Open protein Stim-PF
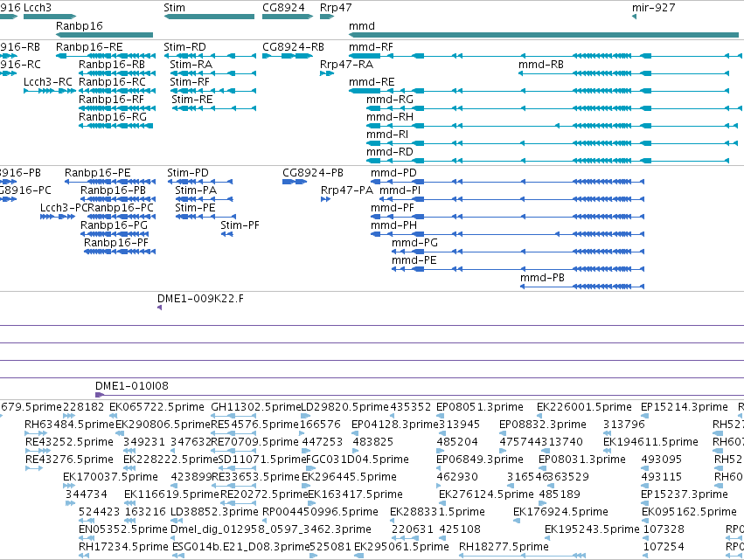Image resolution: width=744 pixels, height=560 pixels. coord(240,225)
